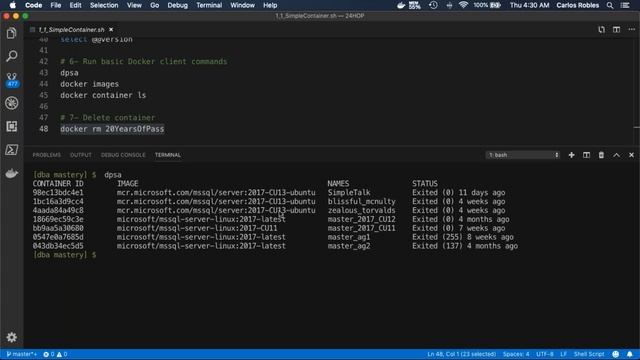Click the errors and warnings status indicator
This screenshot has width=640, height=360.
pyautogui.click(x=55, y=354)
